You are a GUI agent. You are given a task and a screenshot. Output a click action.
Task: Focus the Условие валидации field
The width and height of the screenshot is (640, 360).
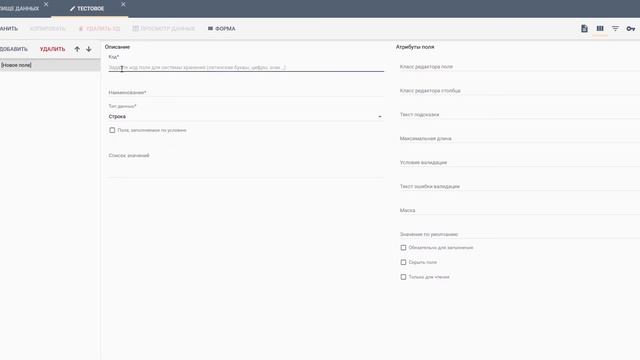(x=520, y=162)
